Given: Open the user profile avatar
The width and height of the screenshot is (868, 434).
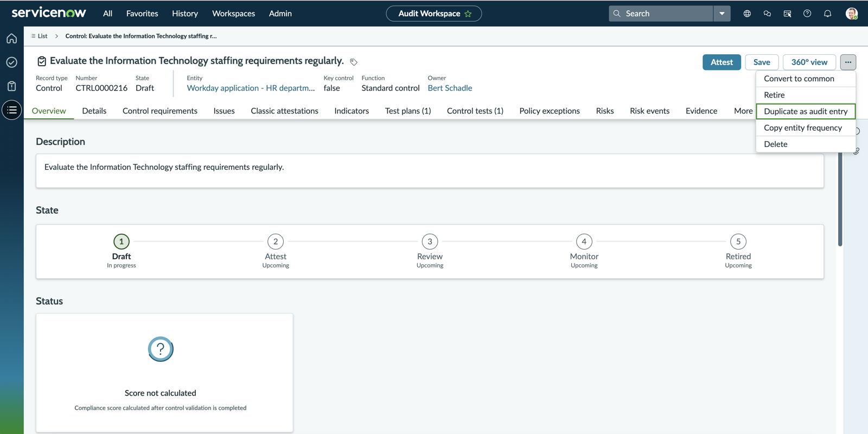Looking at the screenshot, I should tap(852, 14).
